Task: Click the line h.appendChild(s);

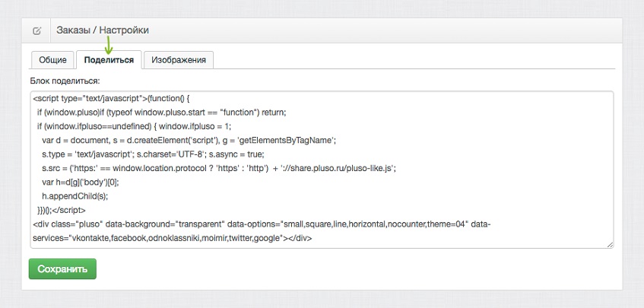Action: coord(75,196)
